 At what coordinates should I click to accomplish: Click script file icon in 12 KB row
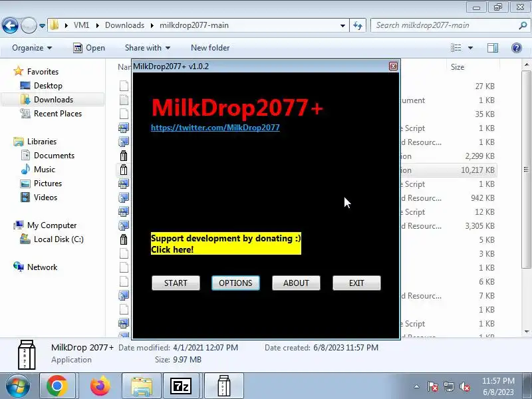[x=124, y=211]
